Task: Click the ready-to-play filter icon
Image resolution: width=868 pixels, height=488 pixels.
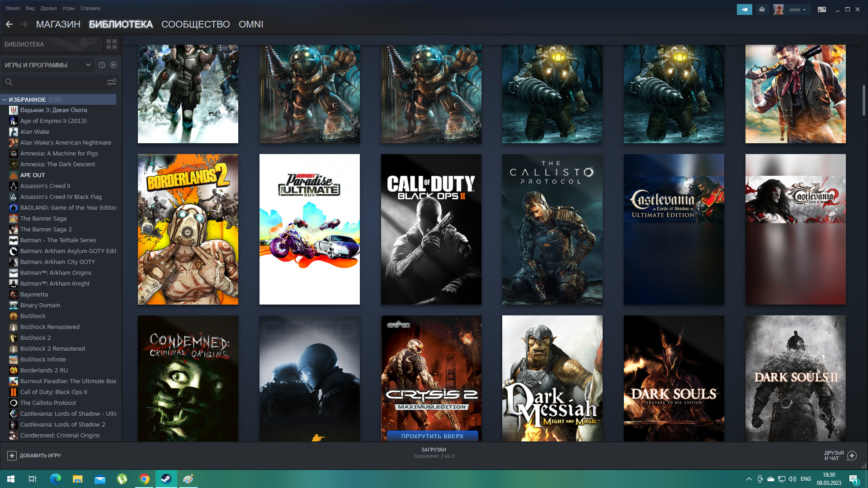Action: point(113,65)
